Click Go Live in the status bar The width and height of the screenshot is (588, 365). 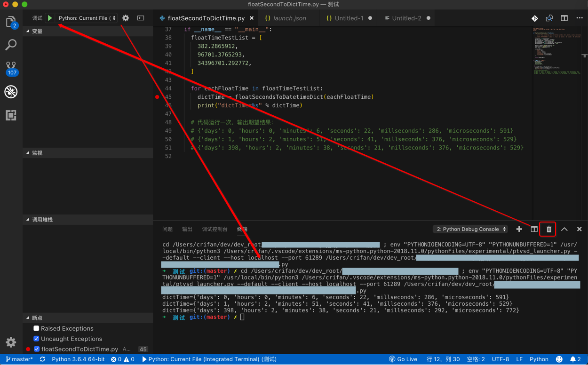(403, 359)
